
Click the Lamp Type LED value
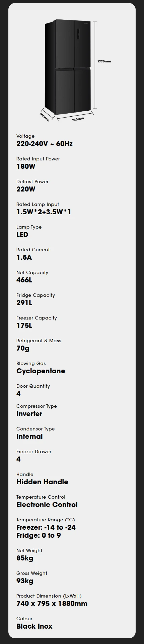(22, 235)
